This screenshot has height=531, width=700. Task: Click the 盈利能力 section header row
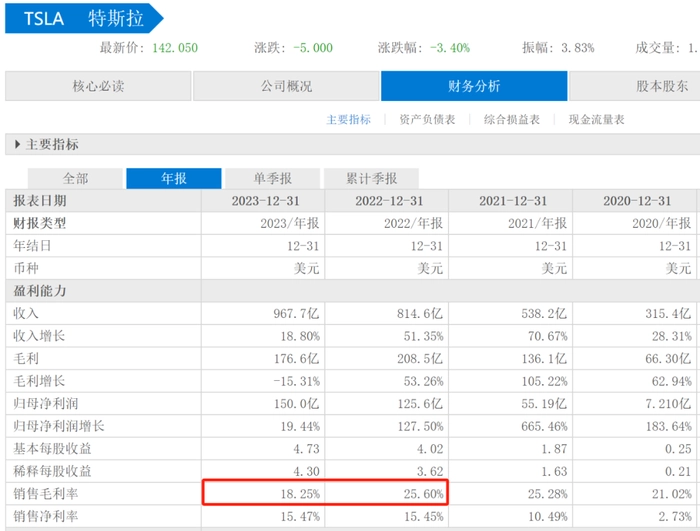tap(40, 291)
